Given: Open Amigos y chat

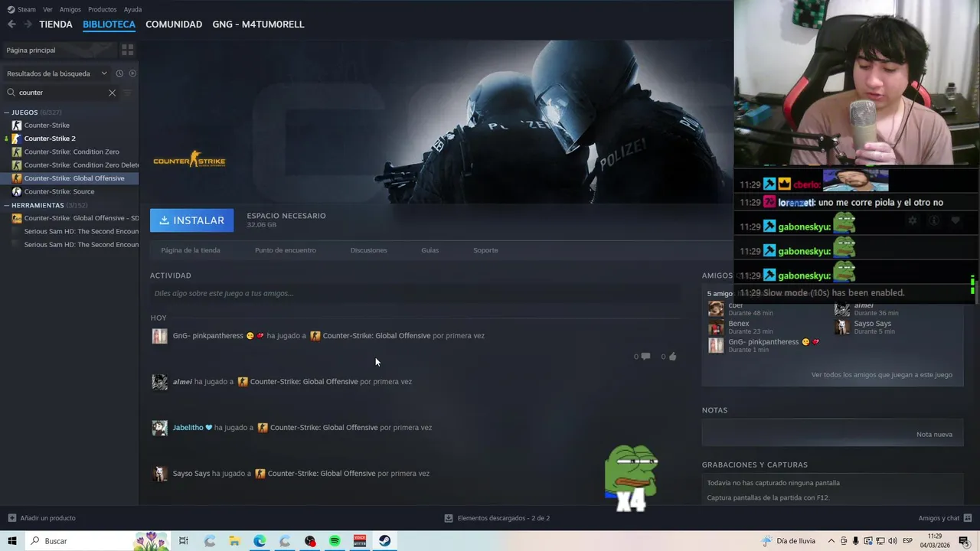Looking at the screenshot, I should [x=945, y=518].
